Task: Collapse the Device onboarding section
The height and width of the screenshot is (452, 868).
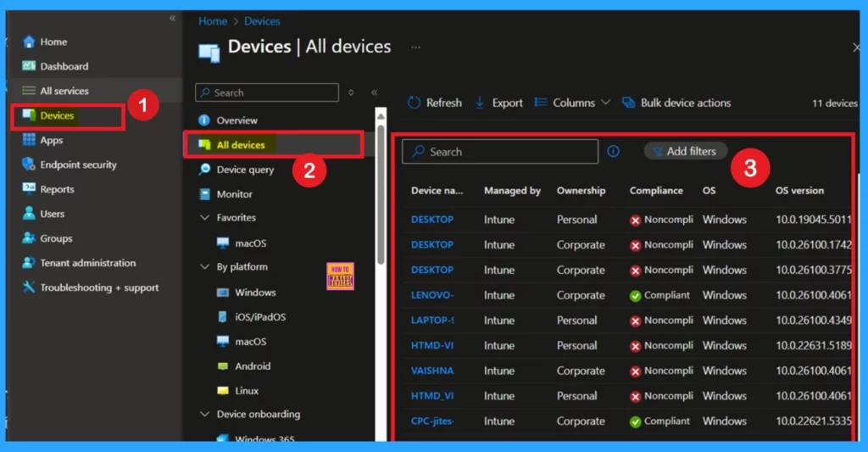Action: click(x=204, y=414)
